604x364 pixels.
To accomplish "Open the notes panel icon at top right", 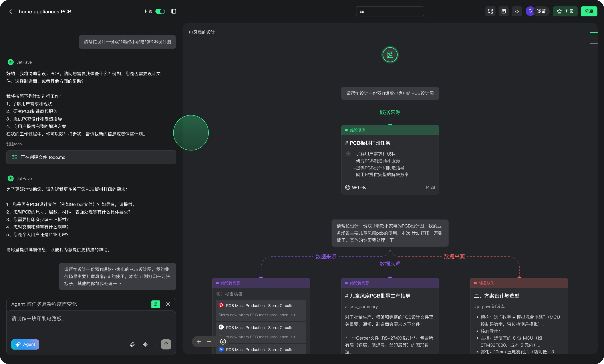I will [x=503, y=11].
